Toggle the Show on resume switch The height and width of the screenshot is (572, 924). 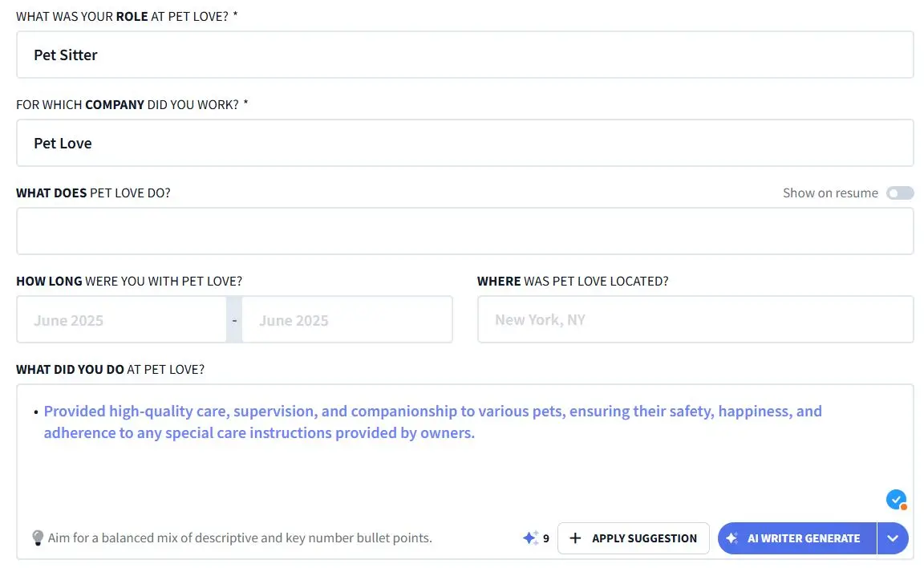tap(900, 193)
